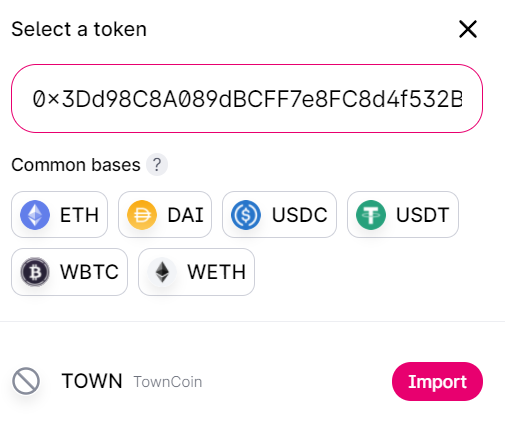Click the orange DAI coin icon
505x439 pixels.
tap(142, 215)
